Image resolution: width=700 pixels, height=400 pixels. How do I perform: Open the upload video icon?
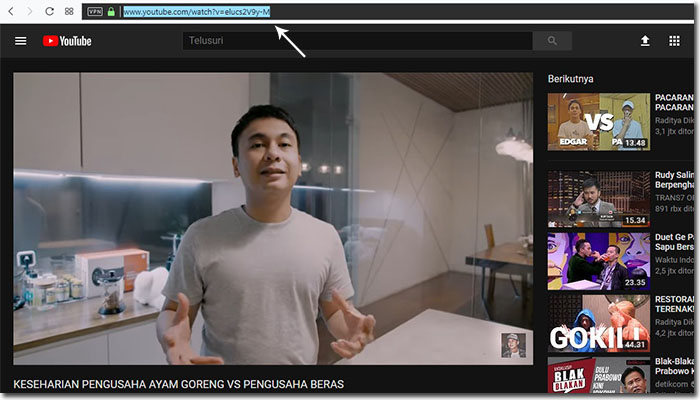tap(645, 41)
